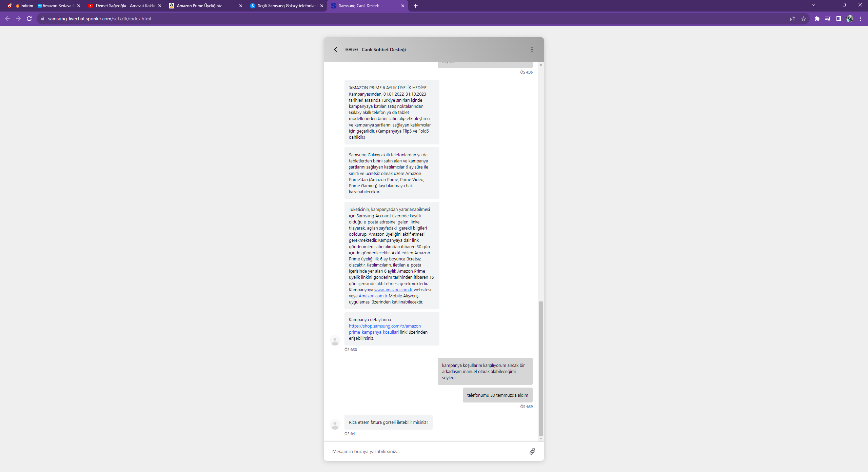Expand the tab search chevron
The image size is (868, 472).
point(813,5)
